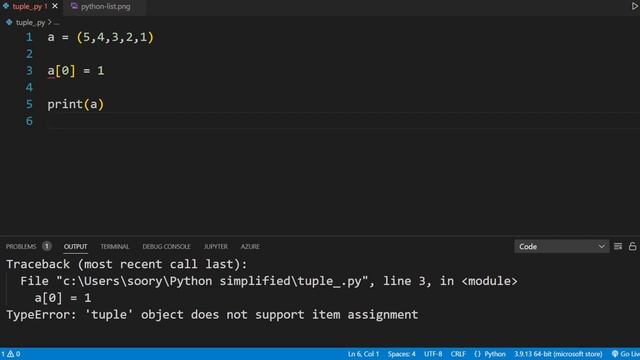Viewport: 640px width, 360px height.
Task: Click the TypeError message in output
Action: [x=212, y=315]
